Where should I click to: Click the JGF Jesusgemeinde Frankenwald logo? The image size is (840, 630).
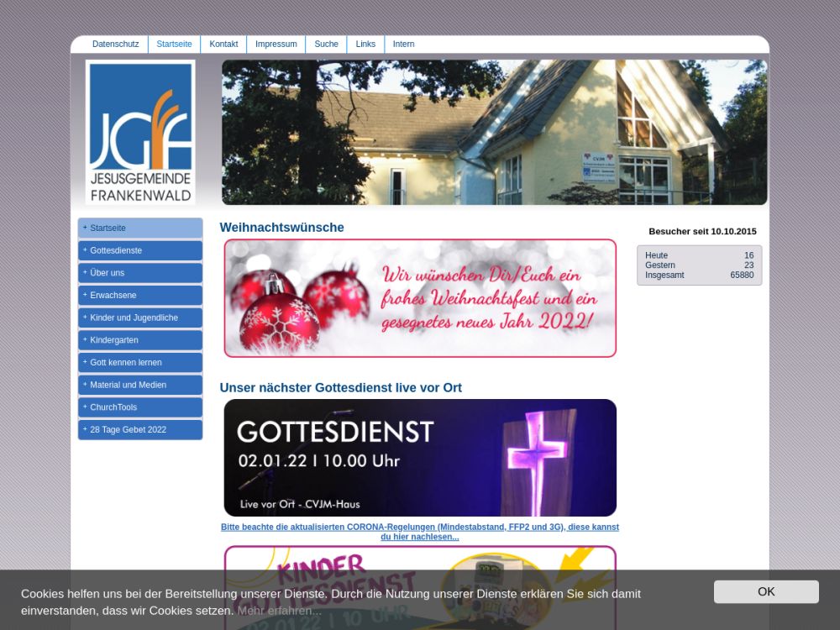pyautogui.click(x=140, y=132)
